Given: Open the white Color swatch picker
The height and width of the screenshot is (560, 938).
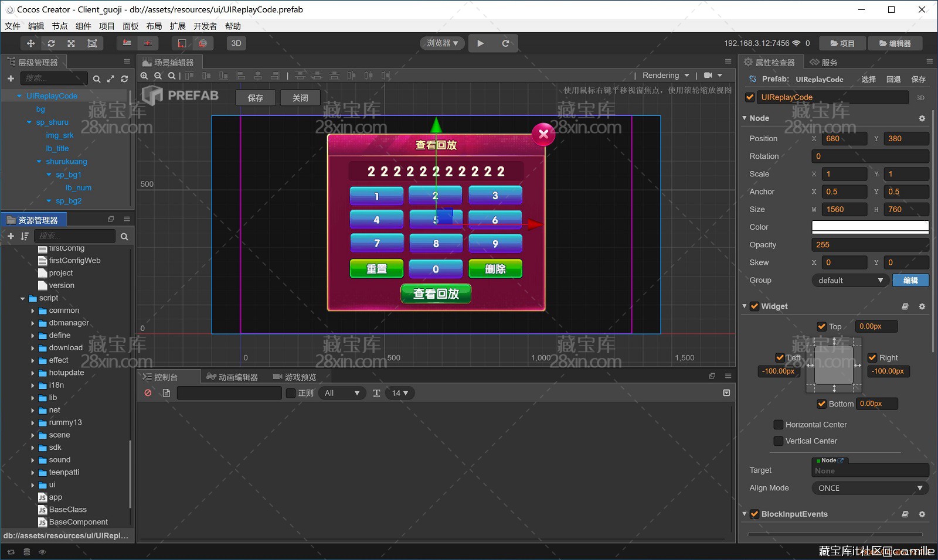Looking at the screenshot, I should pyautogui.click(x=871, y=227).
